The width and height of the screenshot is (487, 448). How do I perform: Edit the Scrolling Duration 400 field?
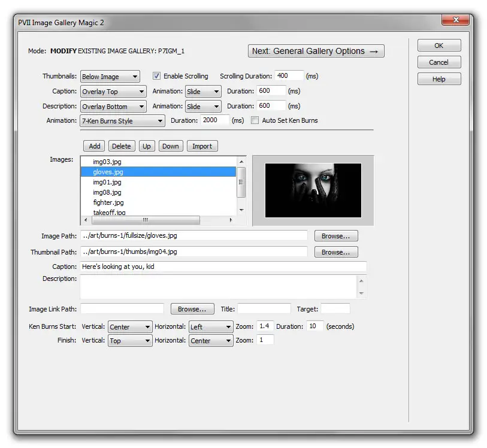pos(289,75)
